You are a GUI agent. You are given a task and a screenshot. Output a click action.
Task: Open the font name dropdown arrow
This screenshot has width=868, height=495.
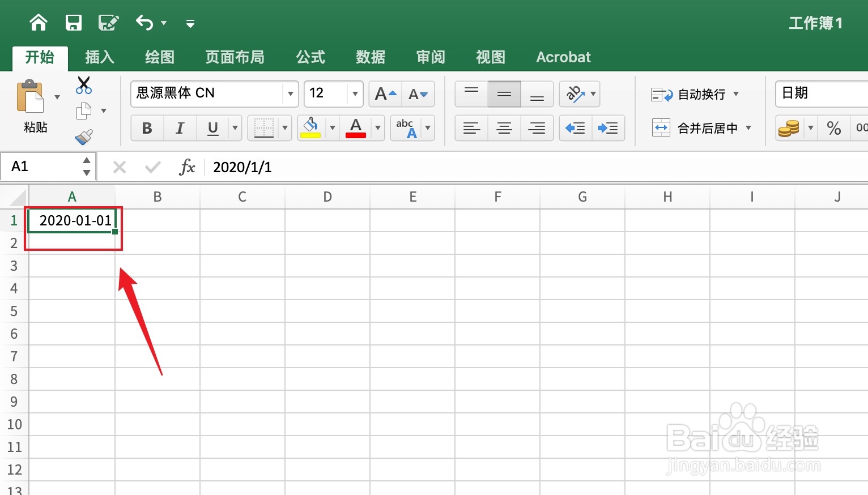291,93
